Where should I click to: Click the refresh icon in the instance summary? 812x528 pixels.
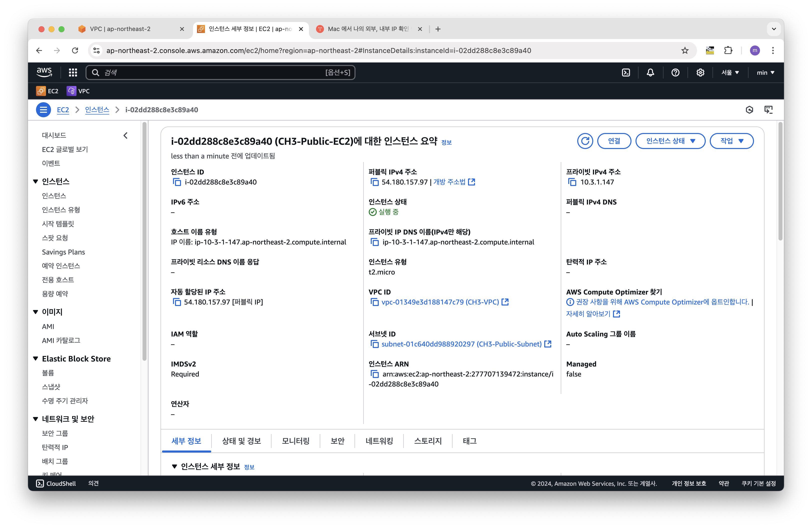coord(585,141)
